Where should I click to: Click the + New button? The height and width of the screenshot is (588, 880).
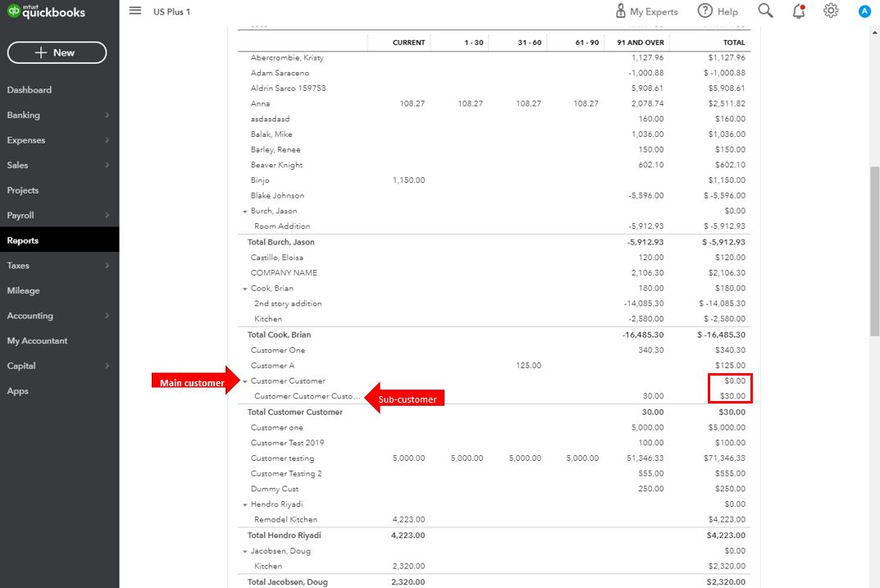click(x=57, y=52)
